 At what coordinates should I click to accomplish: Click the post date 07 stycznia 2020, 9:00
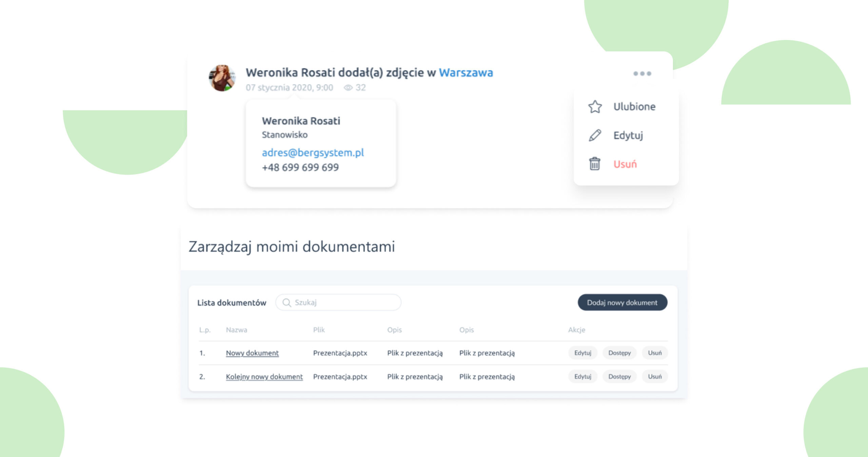coord(289,88)
